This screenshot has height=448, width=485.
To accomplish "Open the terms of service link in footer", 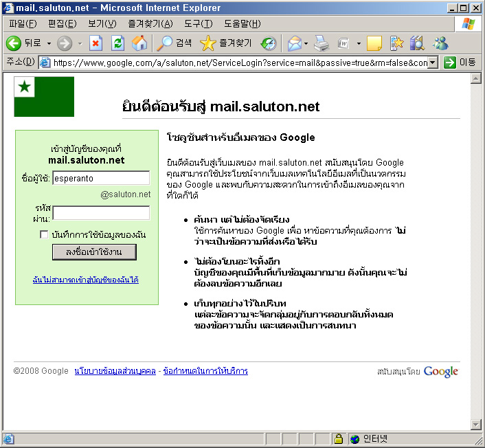I will pyautogui.click(x=205, y=370).
